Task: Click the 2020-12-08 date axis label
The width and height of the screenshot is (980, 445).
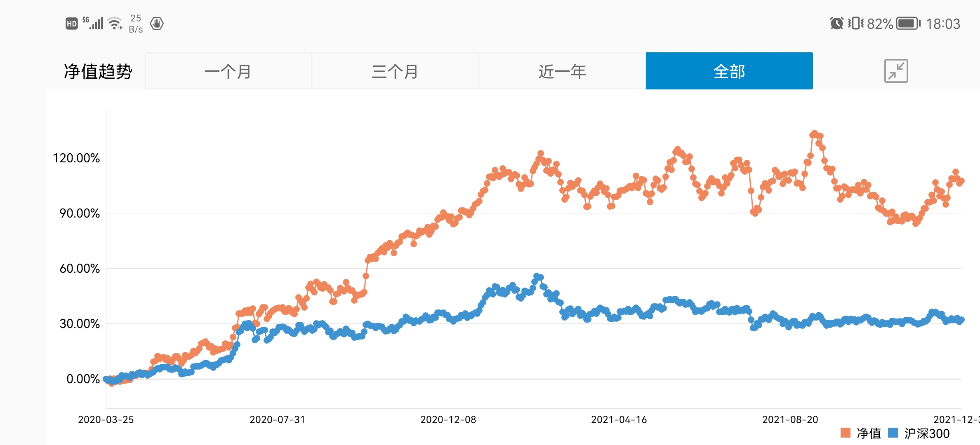Action: coord(448,419)
